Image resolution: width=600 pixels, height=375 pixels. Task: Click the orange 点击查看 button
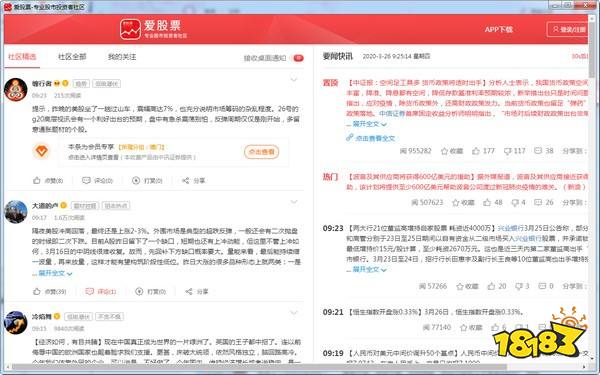(261, 152)
